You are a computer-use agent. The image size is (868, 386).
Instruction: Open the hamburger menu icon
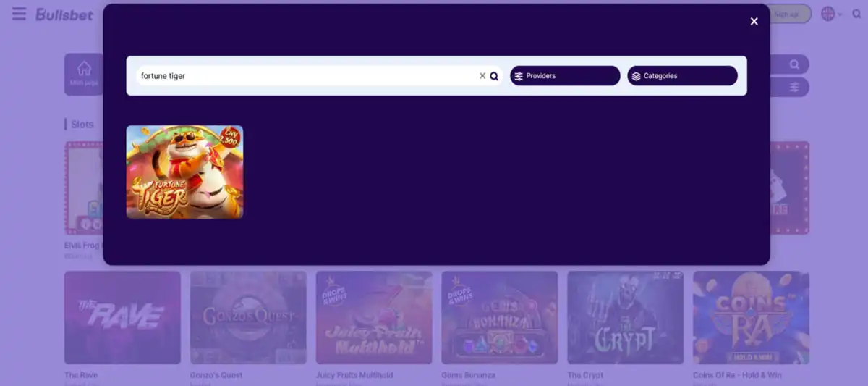[20, 14]
